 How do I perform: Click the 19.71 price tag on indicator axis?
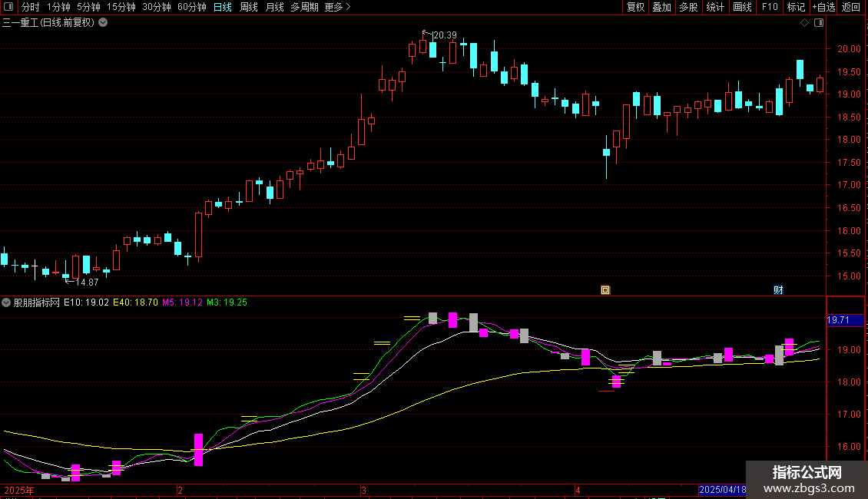[x=845, y=320]
